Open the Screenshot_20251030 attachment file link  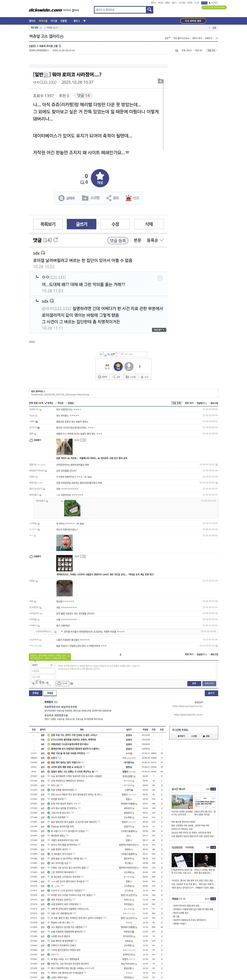point(60,394)
